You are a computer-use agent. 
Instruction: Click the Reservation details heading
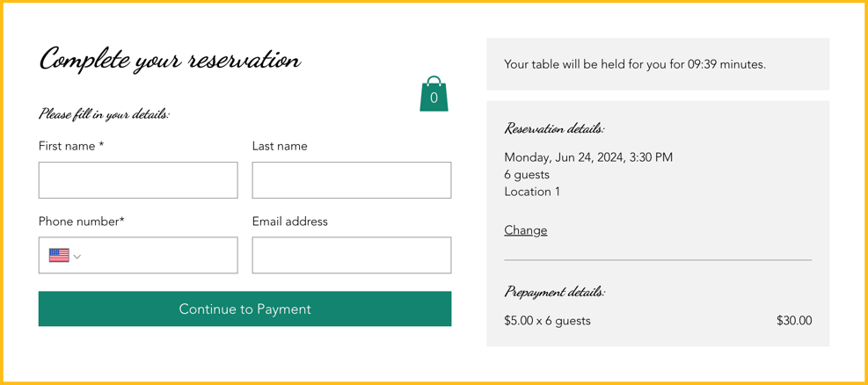(x=554, y=129)
